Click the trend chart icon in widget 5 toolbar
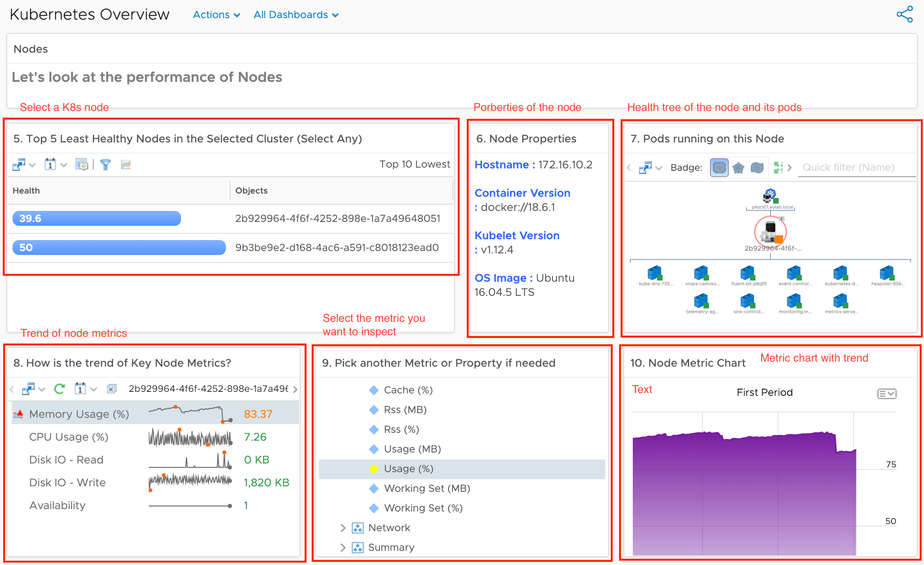The width and height of the screenshot is (924, 565). tap(126, 164)
